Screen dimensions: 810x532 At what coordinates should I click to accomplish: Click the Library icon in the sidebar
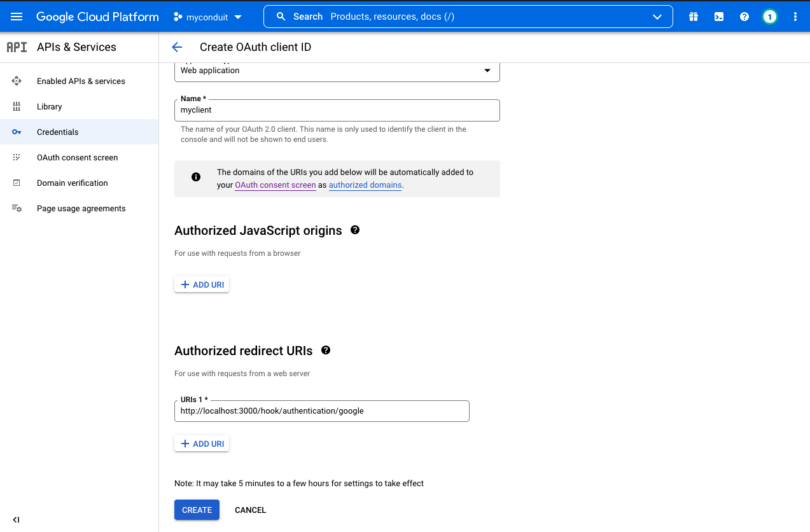point(17,106)
